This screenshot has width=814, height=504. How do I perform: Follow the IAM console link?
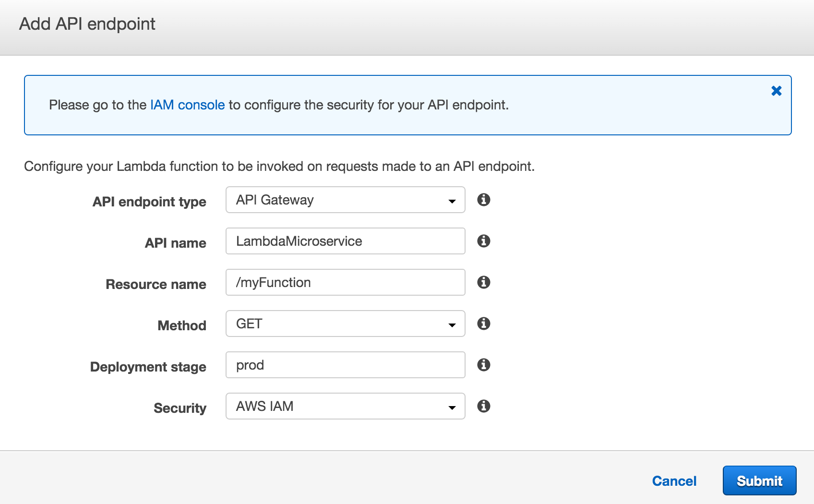tap(187, 105)
